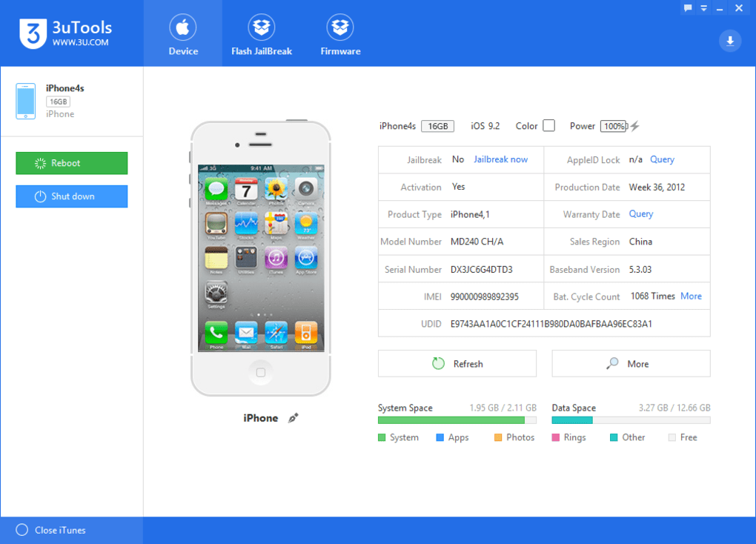Click the iPhone4,1 product type value
This screenshot has width=756, height=544.
click(x=470, y=215)
